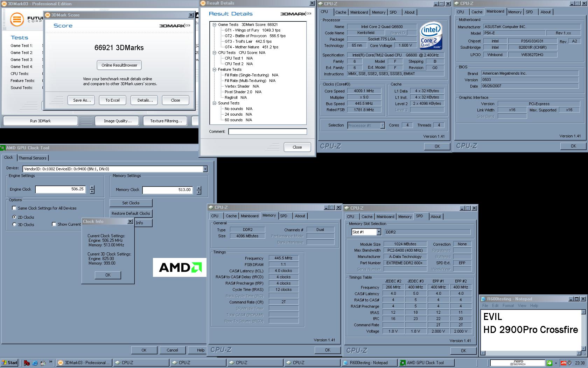The height and width of the screenshot is (368, 588).
Task: Click the Intel Core 2 Quad logo
Action: point(431,36)
